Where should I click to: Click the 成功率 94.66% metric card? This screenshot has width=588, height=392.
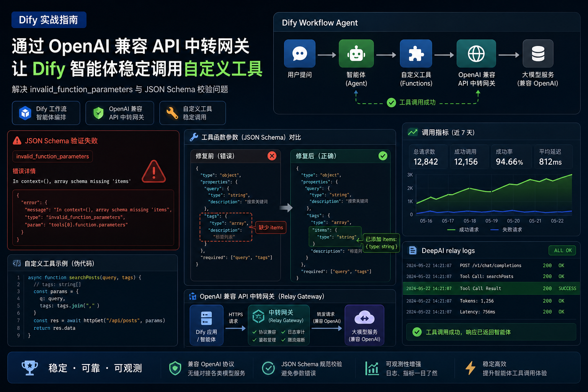pyautogui.click(x=511, y=157)
